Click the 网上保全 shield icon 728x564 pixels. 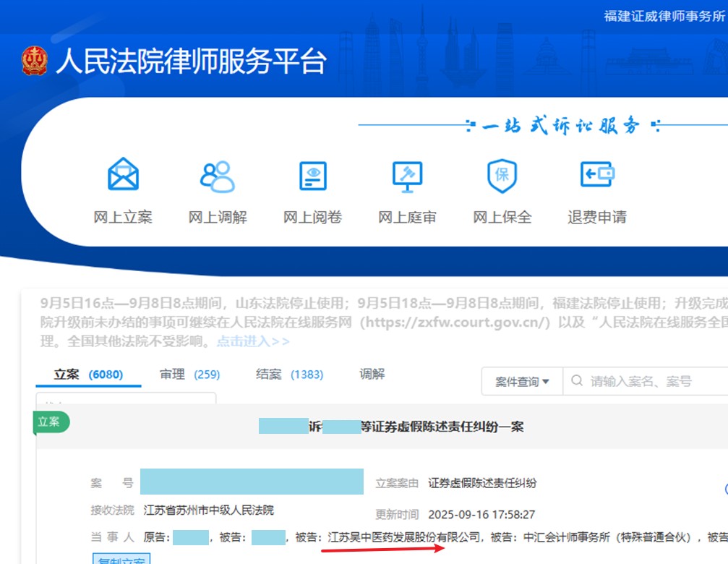tap(502, 176)
